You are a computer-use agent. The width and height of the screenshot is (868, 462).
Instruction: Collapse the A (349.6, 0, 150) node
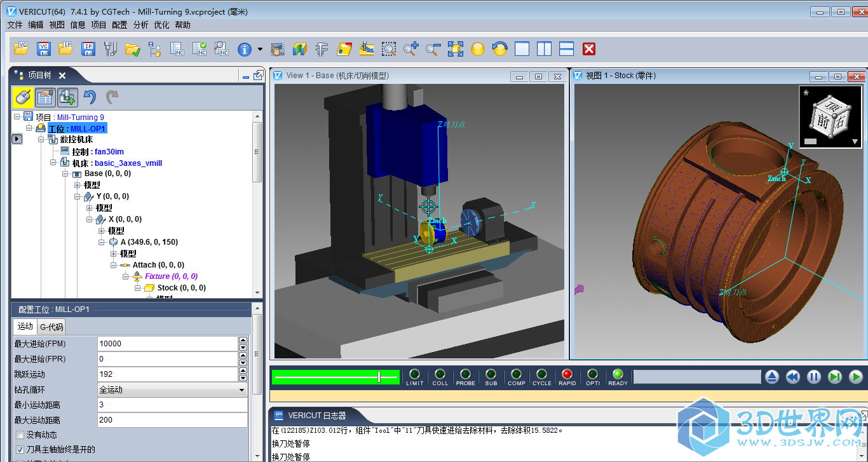click(102, 242)
